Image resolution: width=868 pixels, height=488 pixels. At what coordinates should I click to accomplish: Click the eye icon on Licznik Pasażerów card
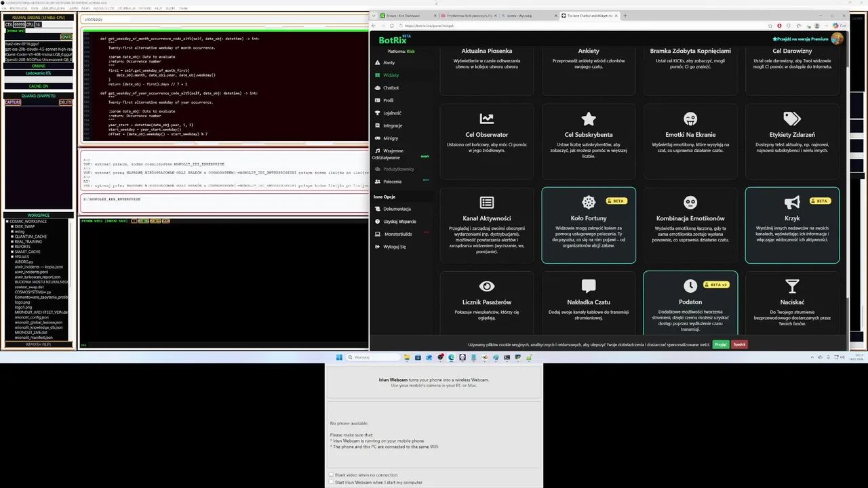pyautogui.click(x=486, y=286)
